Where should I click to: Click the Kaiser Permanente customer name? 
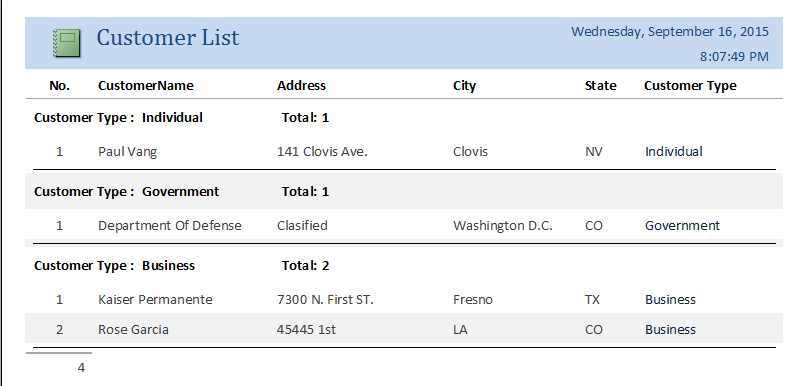click(155, 299)
